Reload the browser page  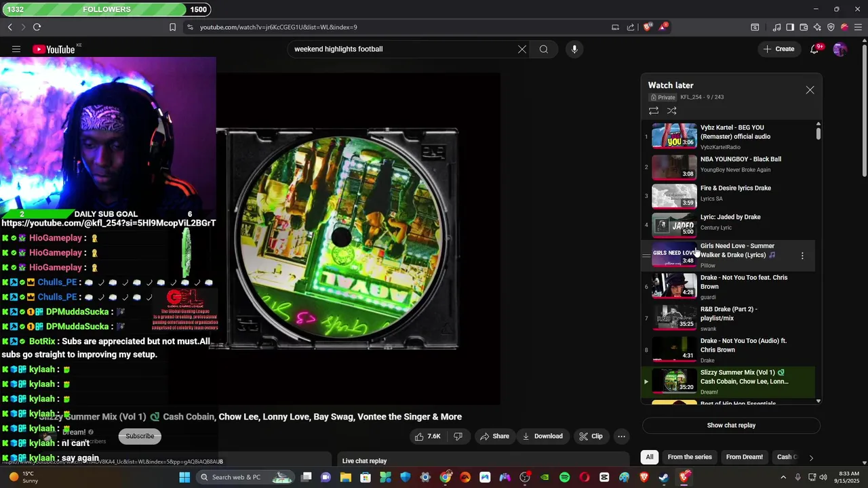coord(37,27)
